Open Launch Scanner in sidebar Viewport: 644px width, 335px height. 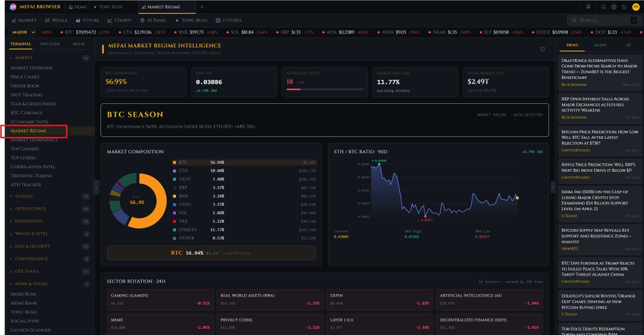(x=31, y=330)
